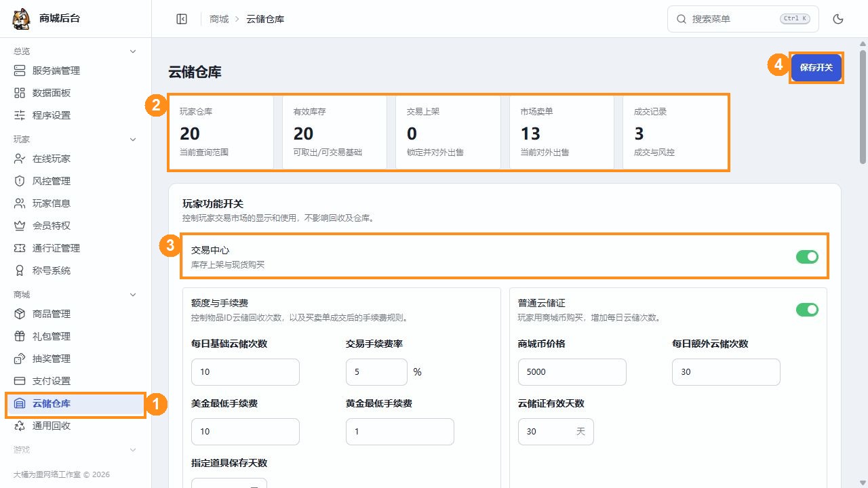This screenshot has height=488, width=868.
Task: Click the 成交记录 stat card
Action: point(675,132)
